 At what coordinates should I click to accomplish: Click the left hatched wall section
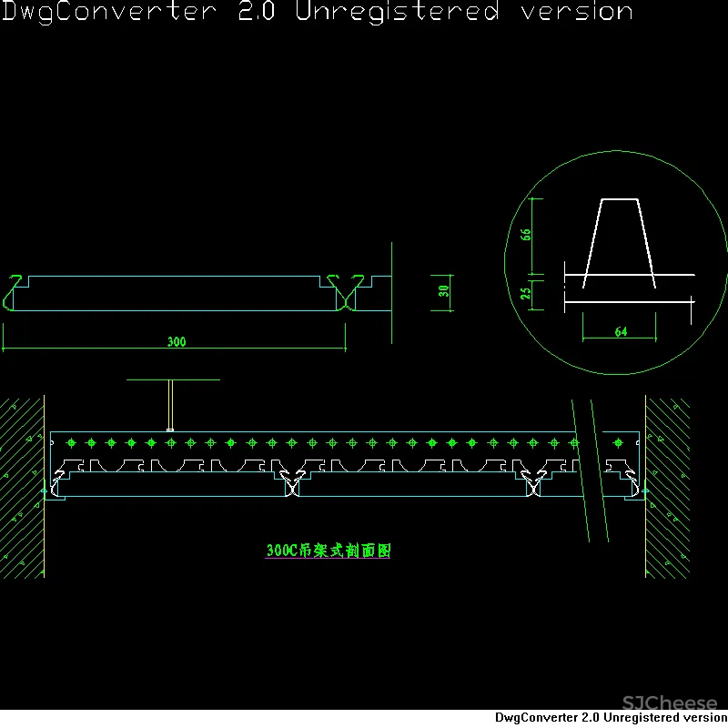(x=22, y=487)
